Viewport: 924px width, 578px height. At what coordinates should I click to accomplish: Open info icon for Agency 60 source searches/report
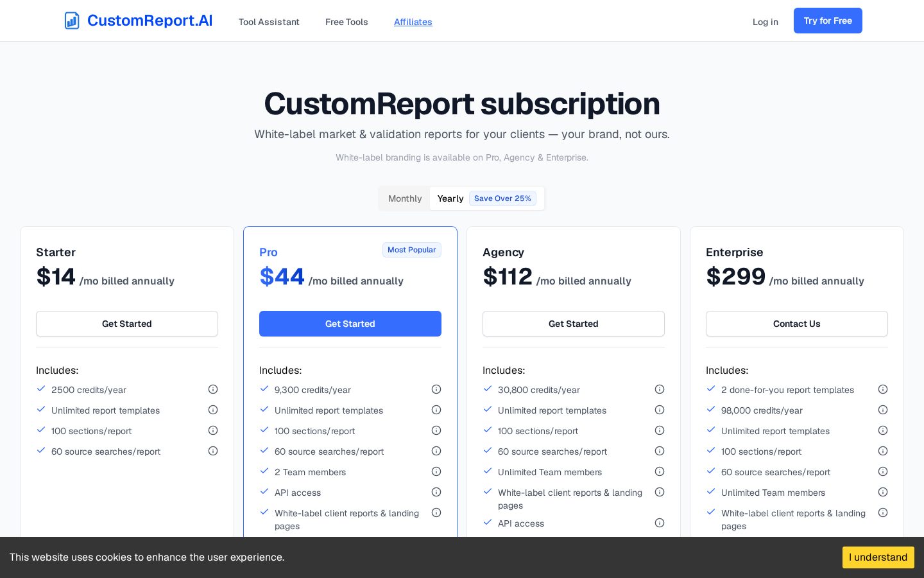pos(660,451)
